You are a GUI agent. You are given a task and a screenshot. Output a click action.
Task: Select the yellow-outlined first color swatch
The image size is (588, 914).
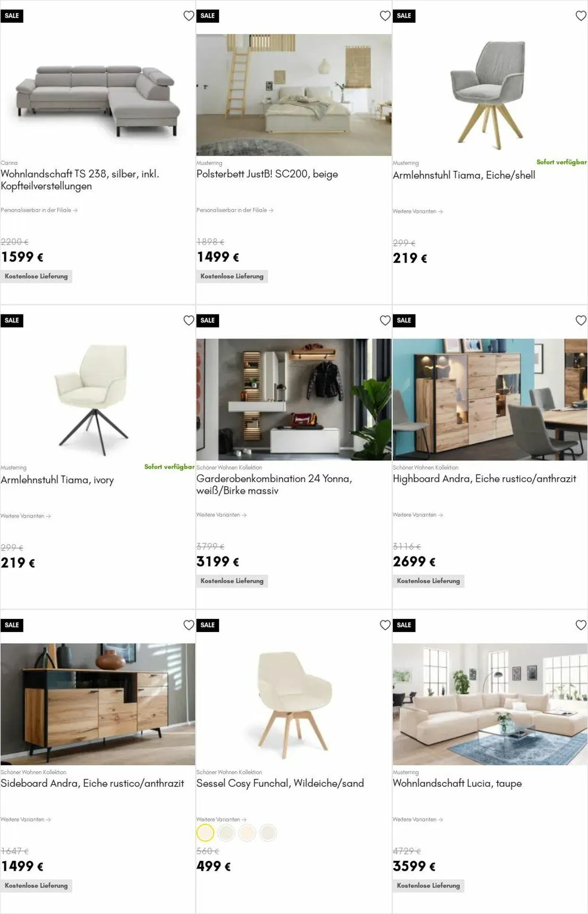205,833
